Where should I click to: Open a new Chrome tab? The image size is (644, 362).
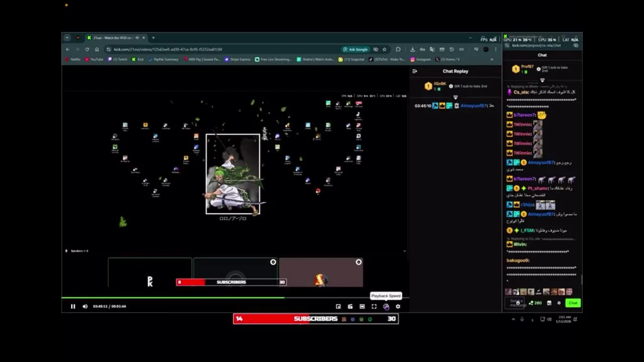coord(153,38)
